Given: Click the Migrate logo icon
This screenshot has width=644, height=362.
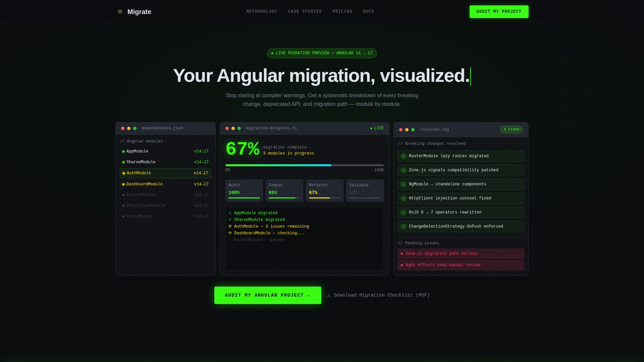Looking at the screenshot, I should pyautogui.click(x=120, y=12).
